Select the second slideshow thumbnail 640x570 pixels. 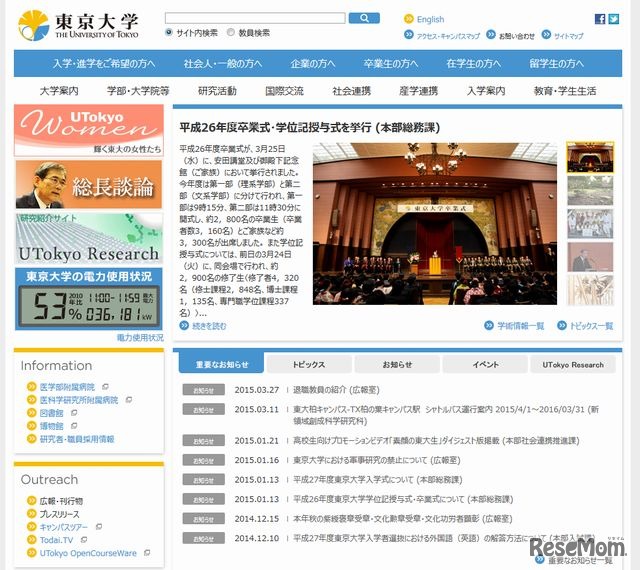coord(590,190)
